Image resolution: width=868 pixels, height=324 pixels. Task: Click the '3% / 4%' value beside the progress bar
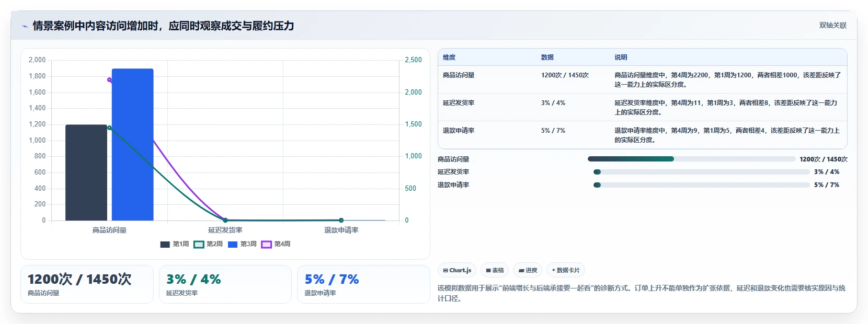click(827, 172)
